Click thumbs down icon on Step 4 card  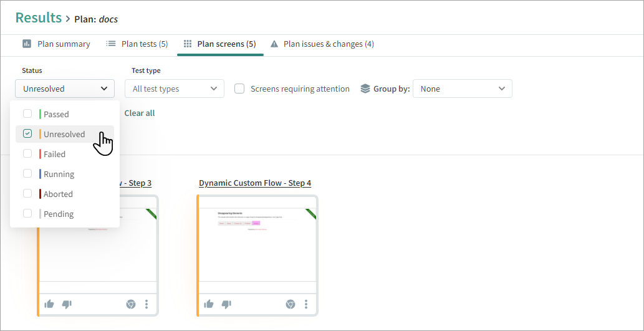click(x=227, y=304)
